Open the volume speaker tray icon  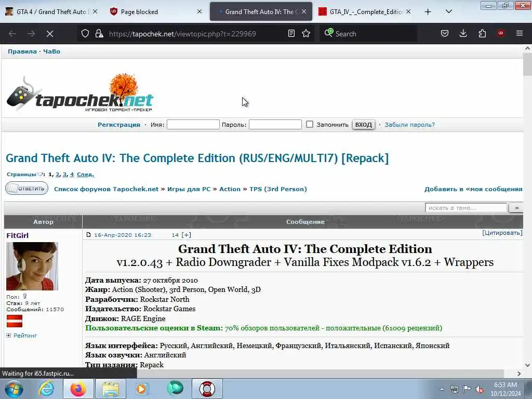[480, 389]
